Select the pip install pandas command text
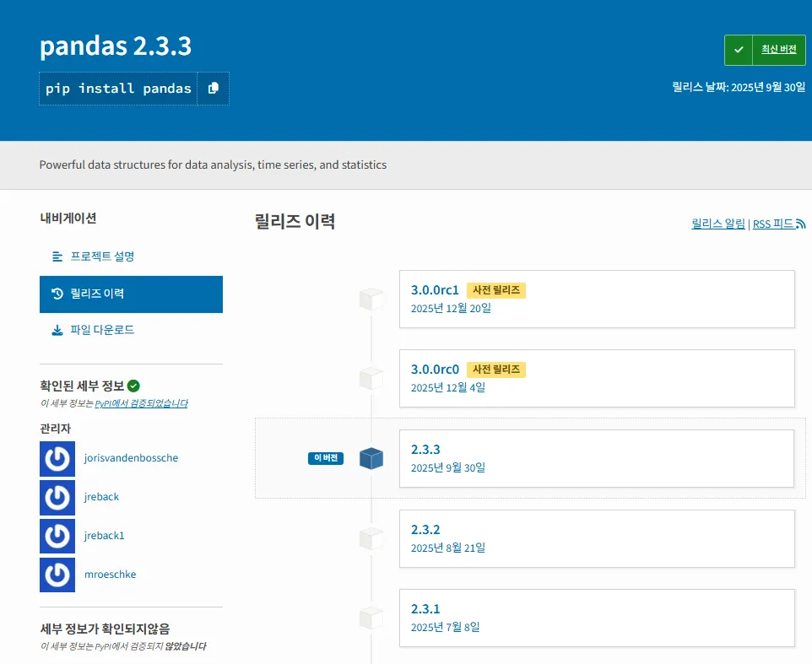Image resolution: width=812 pixels, height=664 pixels. click(x=118, y=89)
